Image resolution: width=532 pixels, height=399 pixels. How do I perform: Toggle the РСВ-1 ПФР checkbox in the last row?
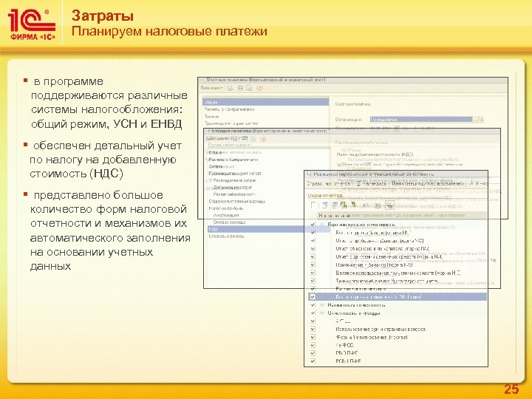[313, 361]
